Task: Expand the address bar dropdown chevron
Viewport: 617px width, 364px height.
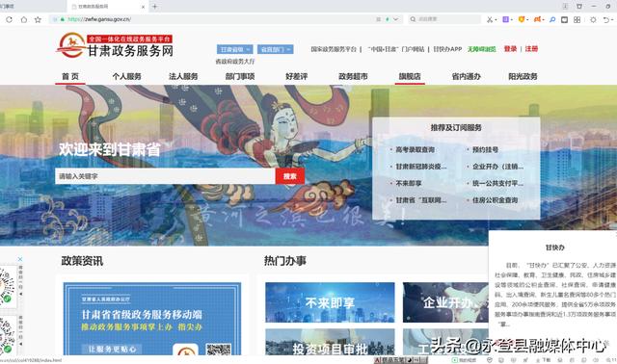Action: coord(396,19)
